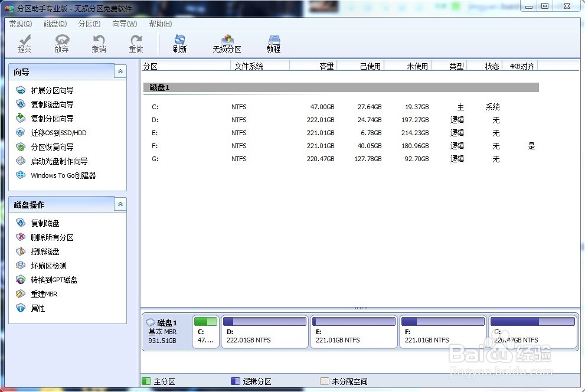Click the 转换到GPT磁盘 icon
The image size is (585, 392).
tap(21, 280)
